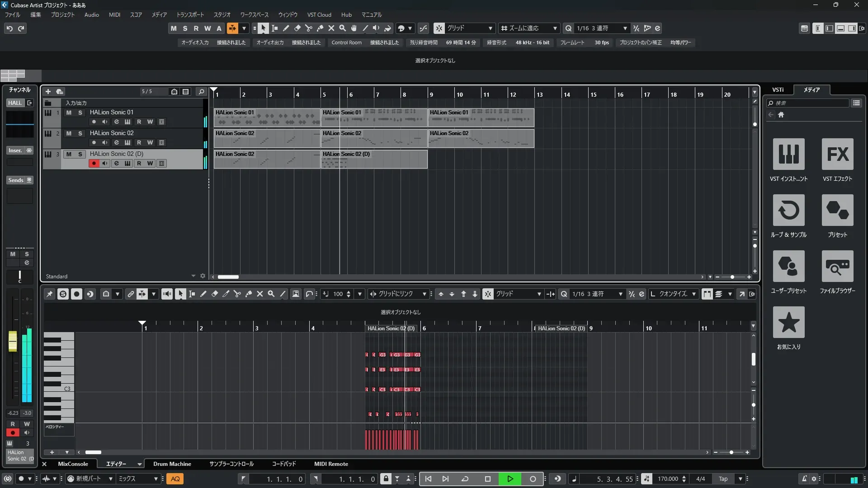
Task: Open VST Effects in media panel
Action: pos(837,154)
